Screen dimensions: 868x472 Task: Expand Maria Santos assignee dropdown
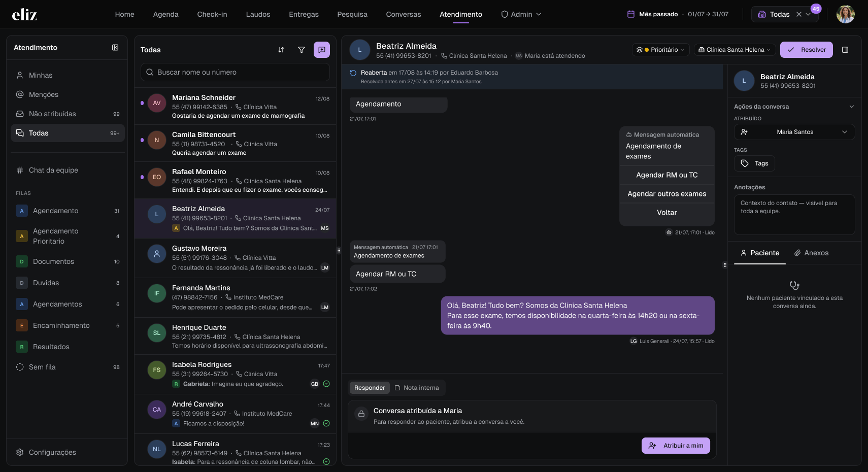pos(794,132)
